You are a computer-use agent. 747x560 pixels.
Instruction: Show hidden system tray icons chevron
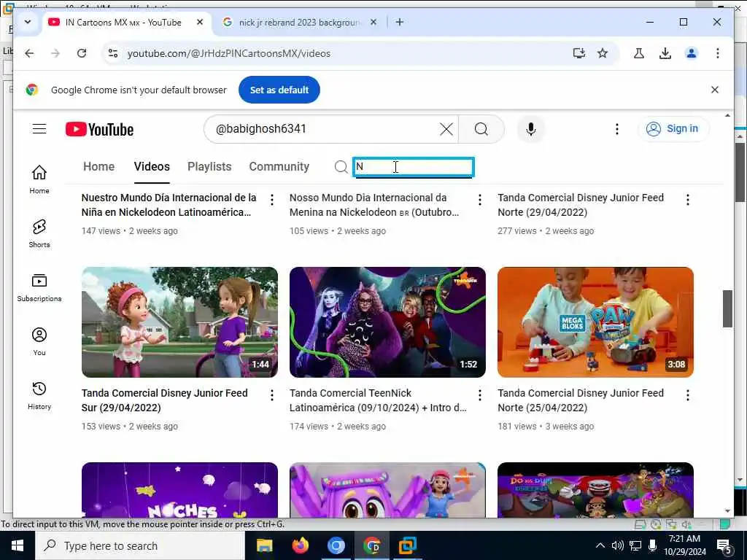(600, 545)
